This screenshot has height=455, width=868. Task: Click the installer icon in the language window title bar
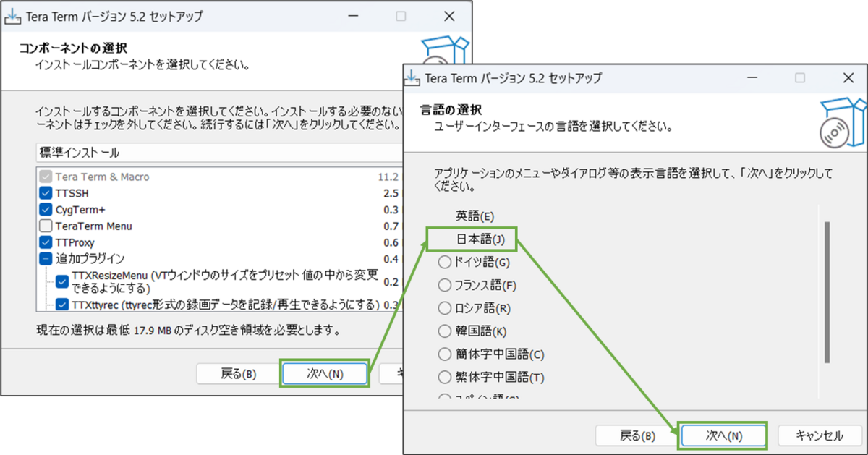pos(411,77)
